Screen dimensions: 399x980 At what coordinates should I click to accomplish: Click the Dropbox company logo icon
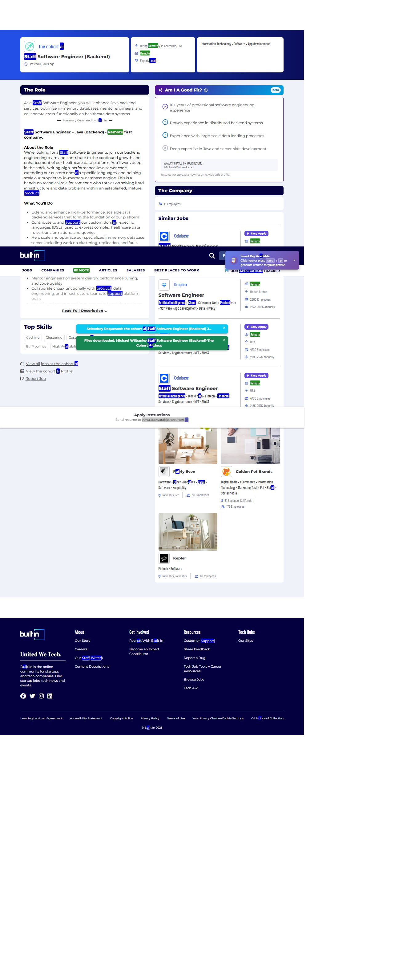click(164, 285)
